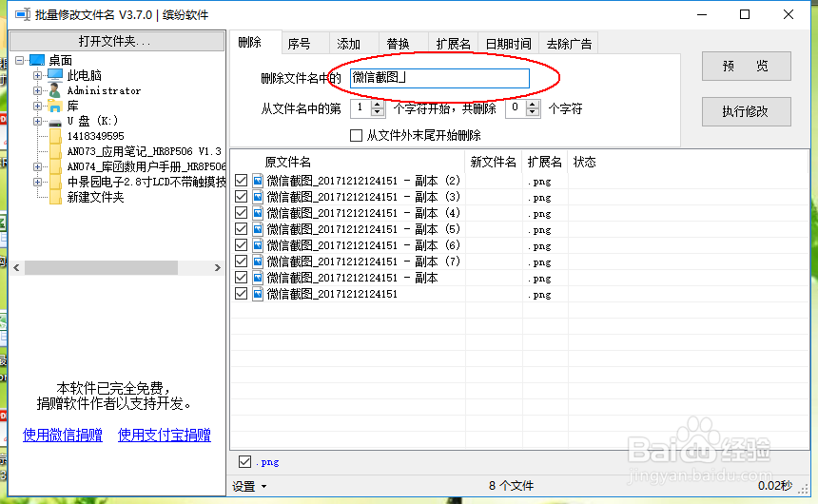Select the 此电脑 computer icon in tree
Image resolution: width=818 pixels, height=504 pixels.
point(55,75)
